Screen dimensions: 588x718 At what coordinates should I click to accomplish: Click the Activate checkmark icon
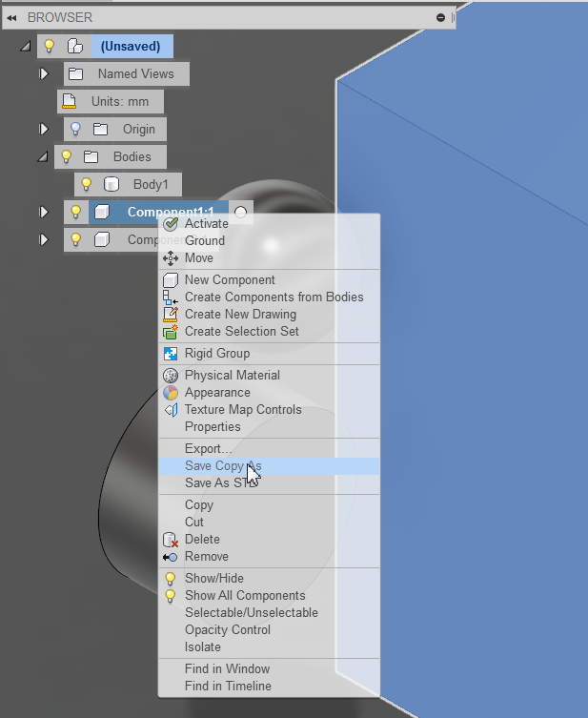click(171, 224)
